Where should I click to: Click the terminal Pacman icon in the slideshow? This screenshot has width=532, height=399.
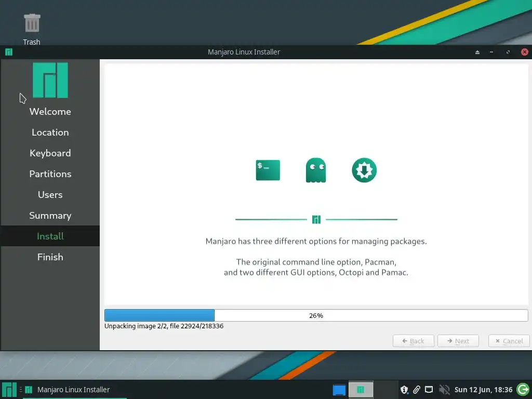pos(268,170)
